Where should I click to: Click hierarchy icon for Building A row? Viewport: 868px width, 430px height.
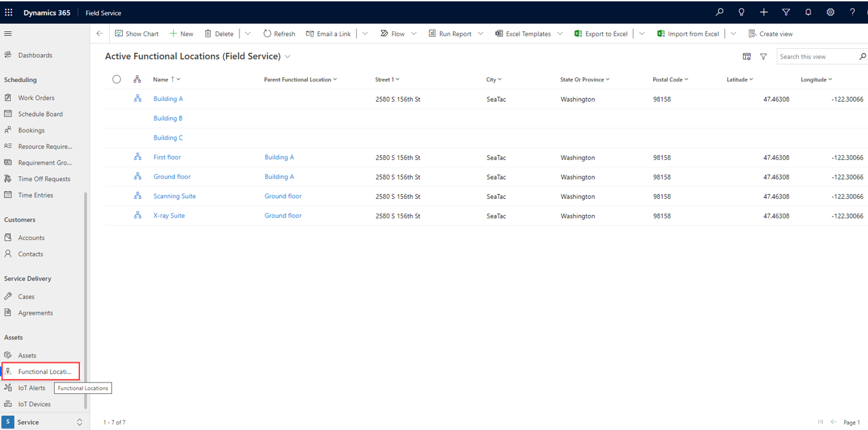[138, 98]
